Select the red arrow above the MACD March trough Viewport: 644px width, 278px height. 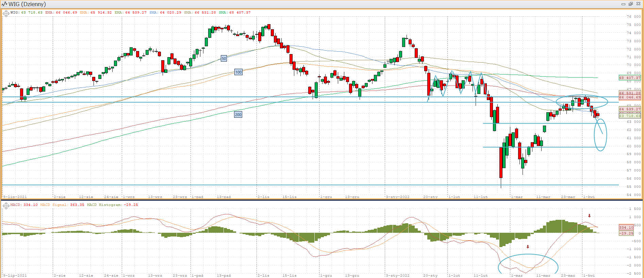pos(528,247)
